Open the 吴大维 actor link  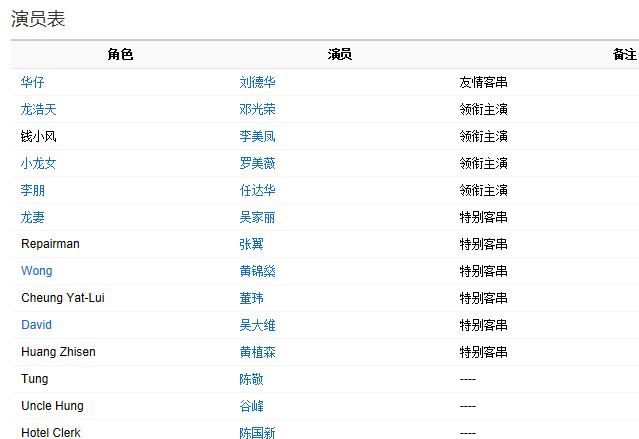click(257, 325)
